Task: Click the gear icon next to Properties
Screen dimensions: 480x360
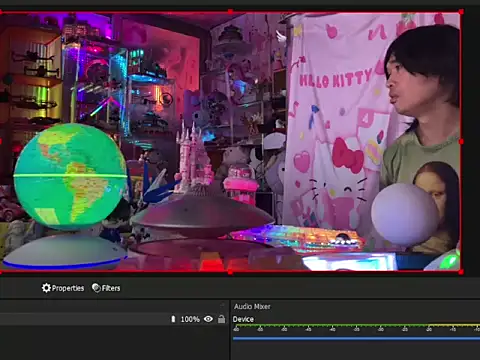Action: point(46,288)
